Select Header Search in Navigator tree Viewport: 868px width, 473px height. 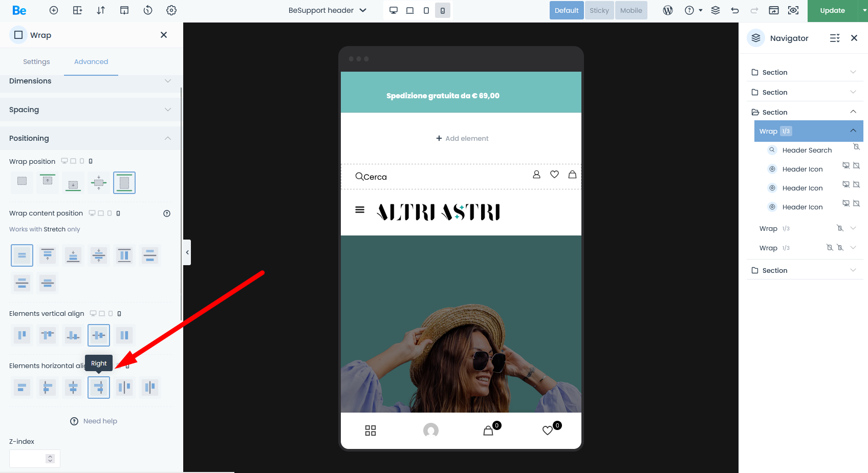point(807,150)
